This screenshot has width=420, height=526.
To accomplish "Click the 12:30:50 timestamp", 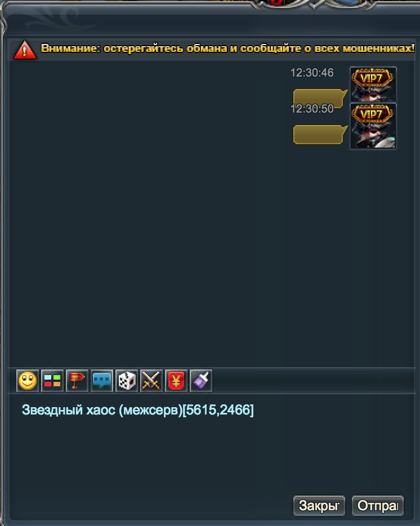I will click(x=312, y=109).
